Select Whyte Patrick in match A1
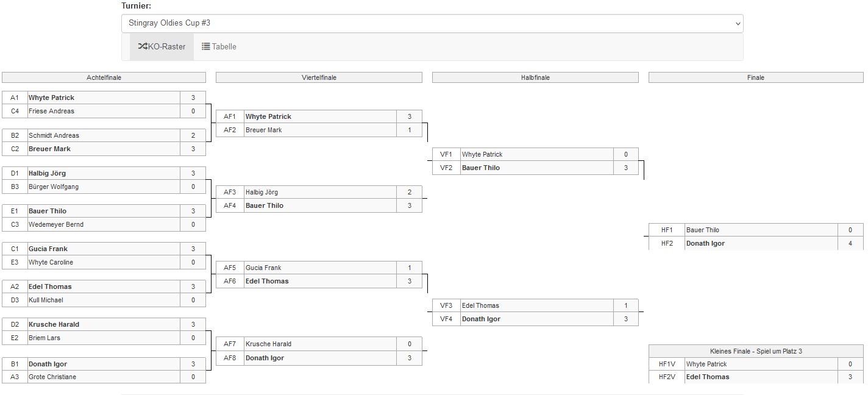 click(x=51, y=98)
